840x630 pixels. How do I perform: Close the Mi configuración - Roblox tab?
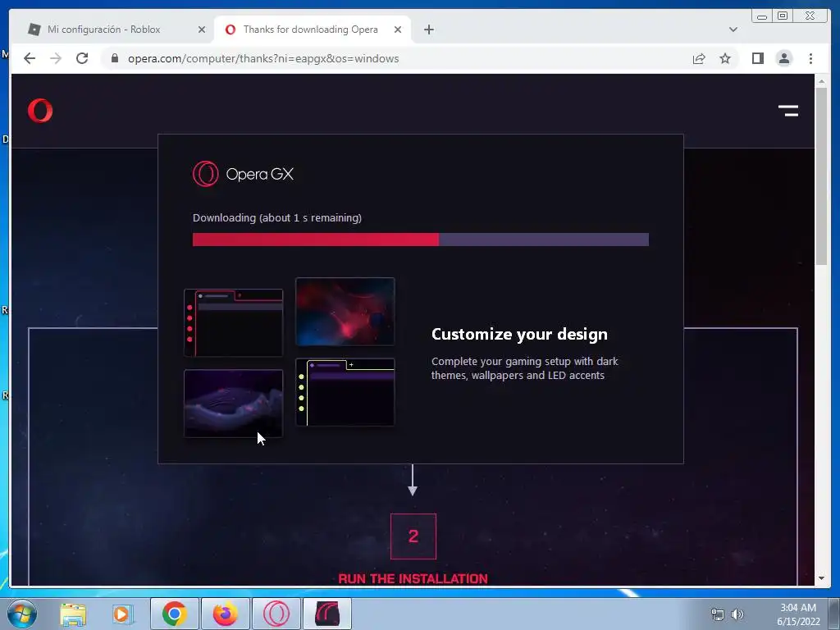coord(202,30)
